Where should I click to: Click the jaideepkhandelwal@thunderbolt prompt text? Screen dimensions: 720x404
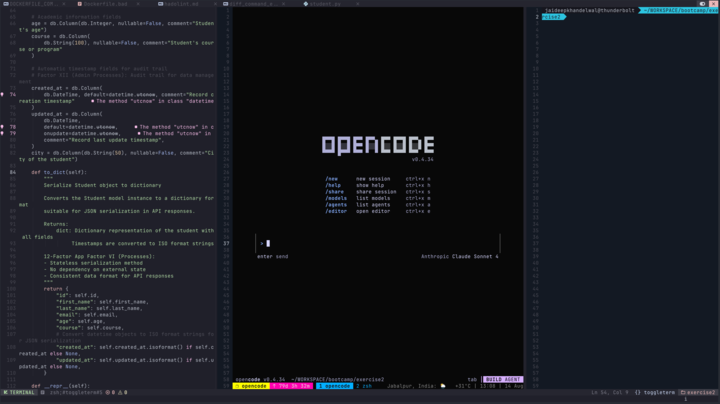[590, 10]
